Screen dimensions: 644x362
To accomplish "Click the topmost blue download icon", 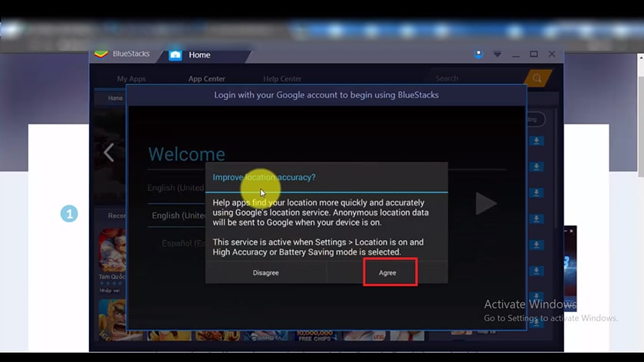I will point(537,140).
